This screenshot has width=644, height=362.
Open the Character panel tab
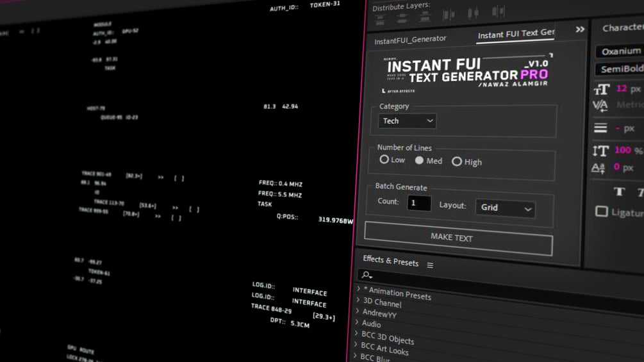pyautogui.click(x=623, y=28)
